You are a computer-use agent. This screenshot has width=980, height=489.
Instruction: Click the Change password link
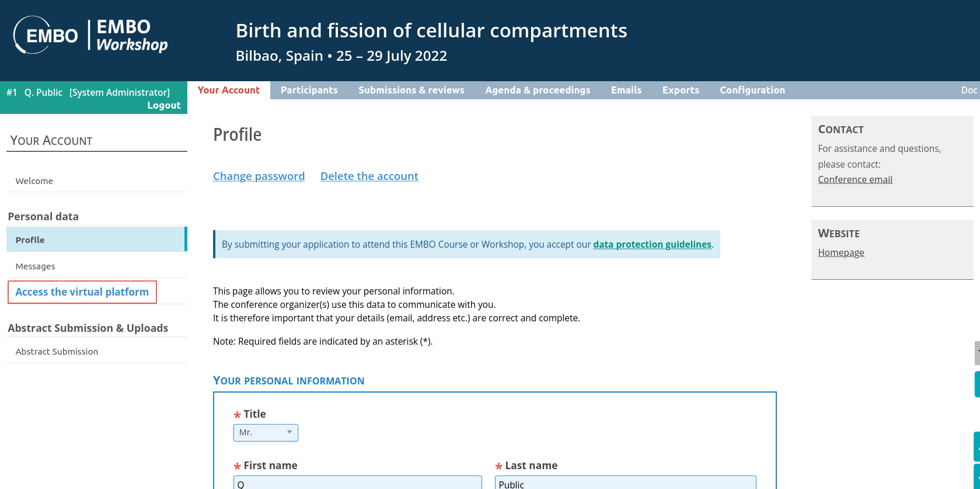259,176
